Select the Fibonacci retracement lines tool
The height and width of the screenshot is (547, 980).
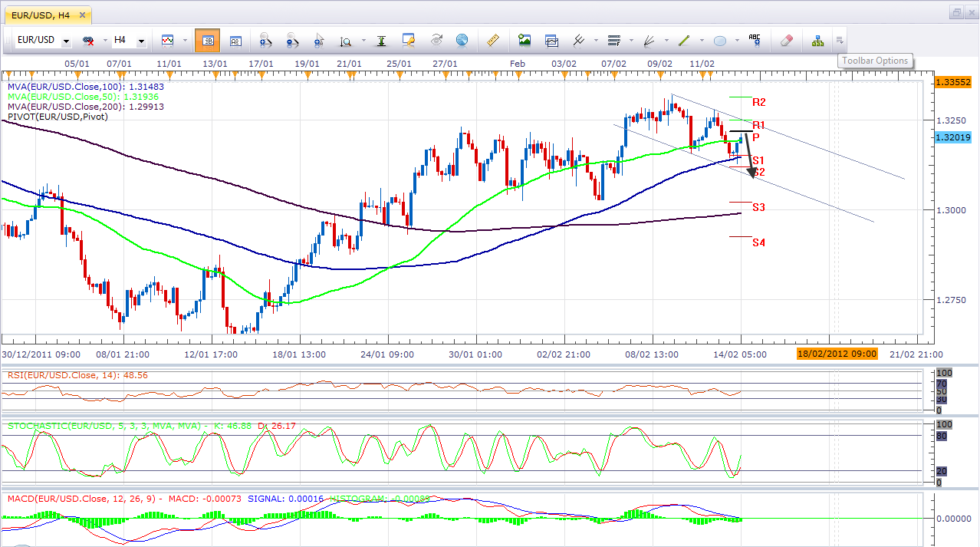613,40
